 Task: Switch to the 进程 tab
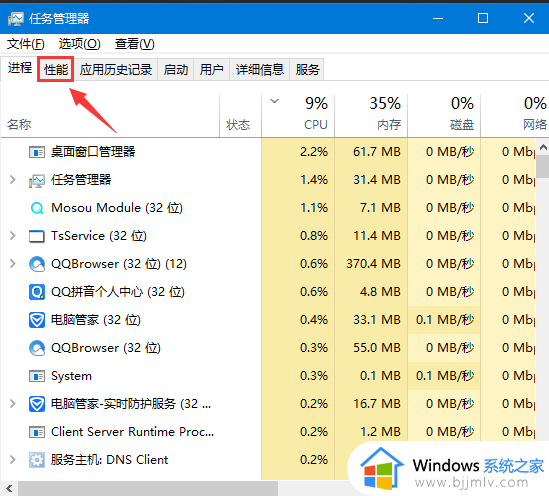(20, 68)
